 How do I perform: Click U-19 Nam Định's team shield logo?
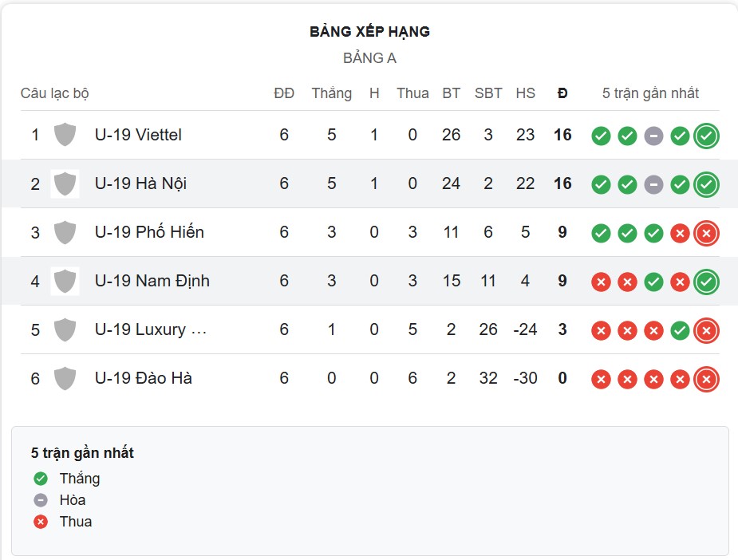click(65, 281)
